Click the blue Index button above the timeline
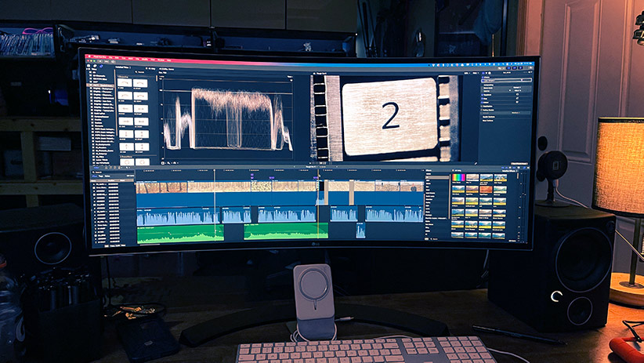 (x=96, y=168)
